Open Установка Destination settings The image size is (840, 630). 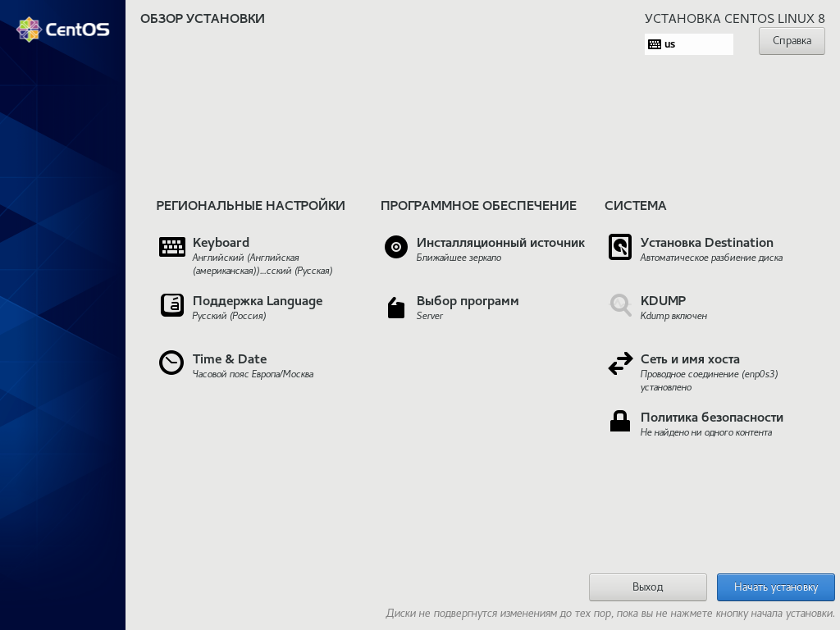(x=706, y=243)
